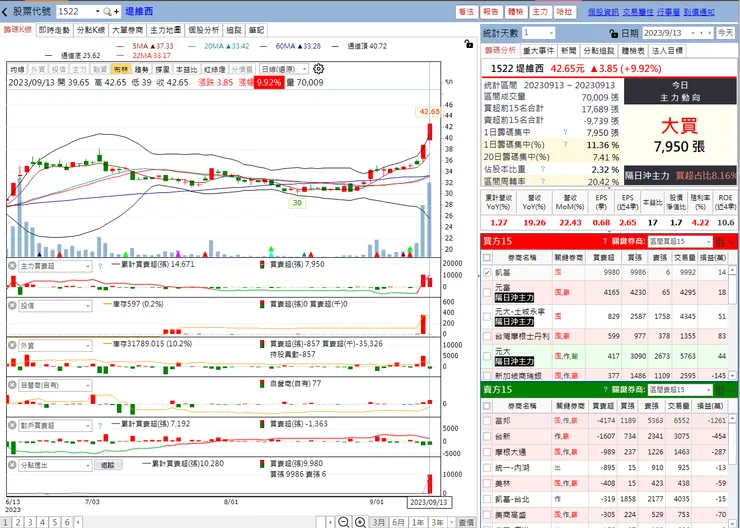Switch to the 分點追蹤 tab
The height and width of the screenshot is (528, 740).
tap(598, 50)
